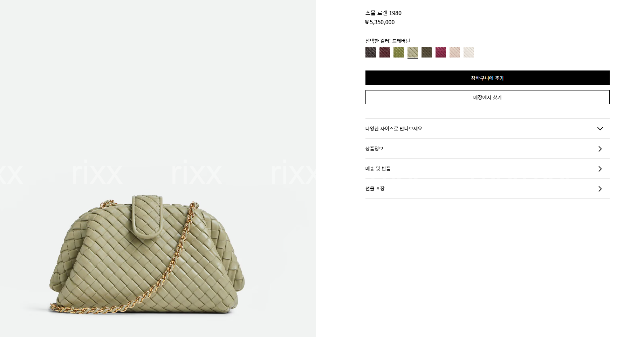Click the green woven bag product image
This screenshot has width=644, height=337.
coord(147,255)
